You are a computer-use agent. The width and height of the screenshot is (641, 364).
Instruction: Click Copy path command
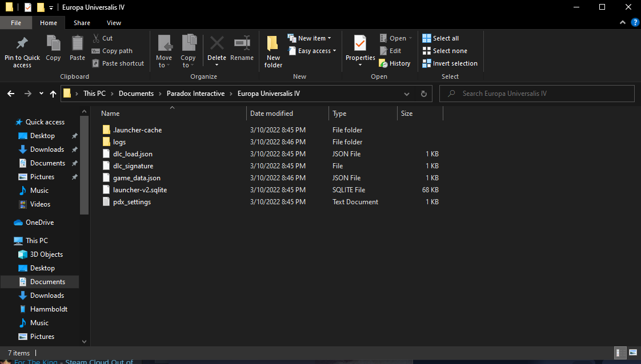click(x=112, y=51)
